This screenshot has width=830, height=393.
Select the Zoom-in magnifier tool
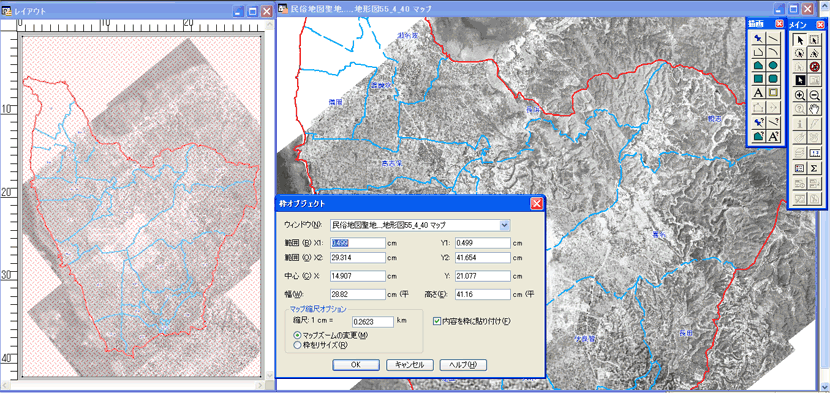800,95
